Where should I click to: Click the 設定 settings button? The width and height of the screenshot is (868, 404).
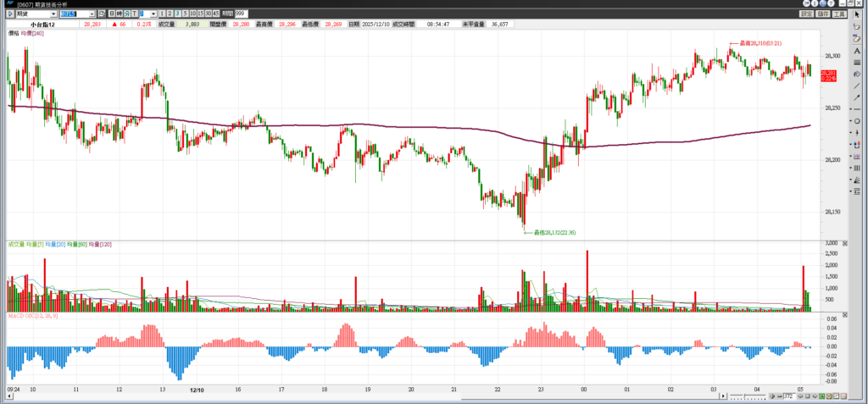click(x=806, y=14)
